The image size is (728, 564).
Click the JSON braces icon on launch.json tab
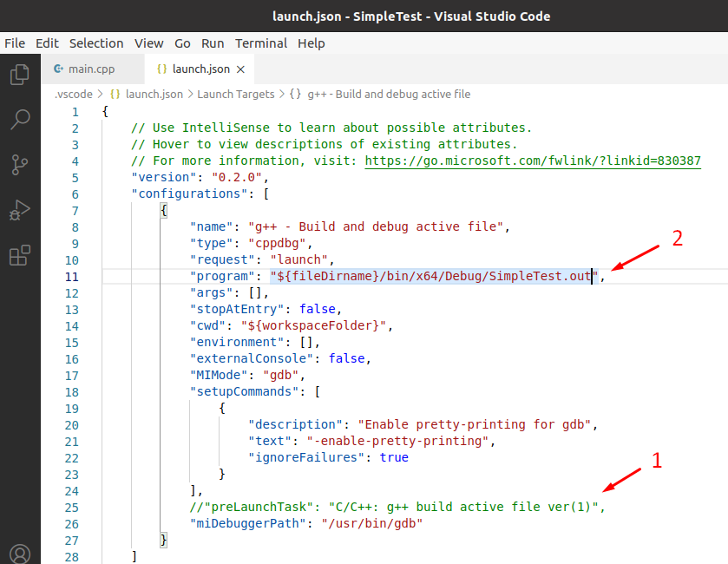point(161,69)
